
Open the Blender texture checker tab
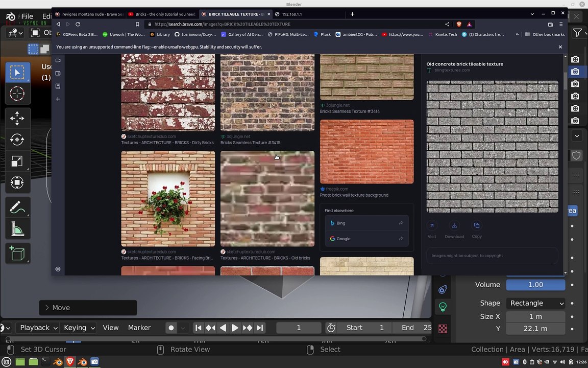[x=443, y=329]
